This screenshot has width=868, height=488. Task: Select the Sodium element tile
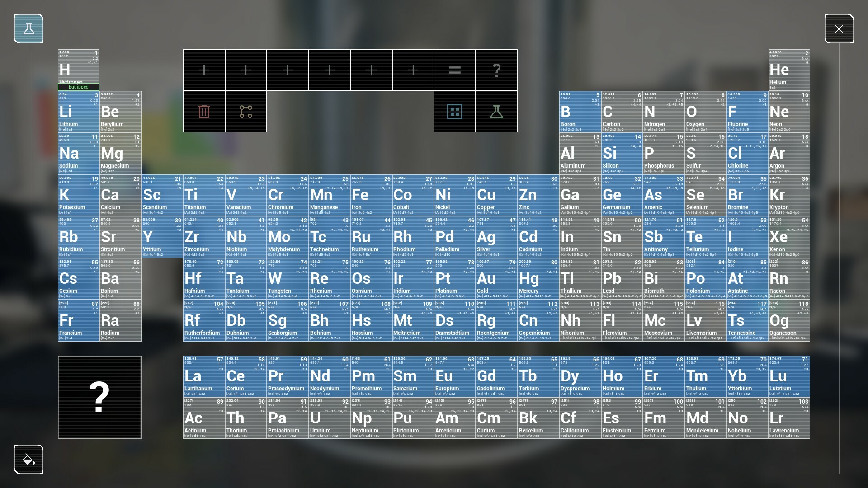78,153
